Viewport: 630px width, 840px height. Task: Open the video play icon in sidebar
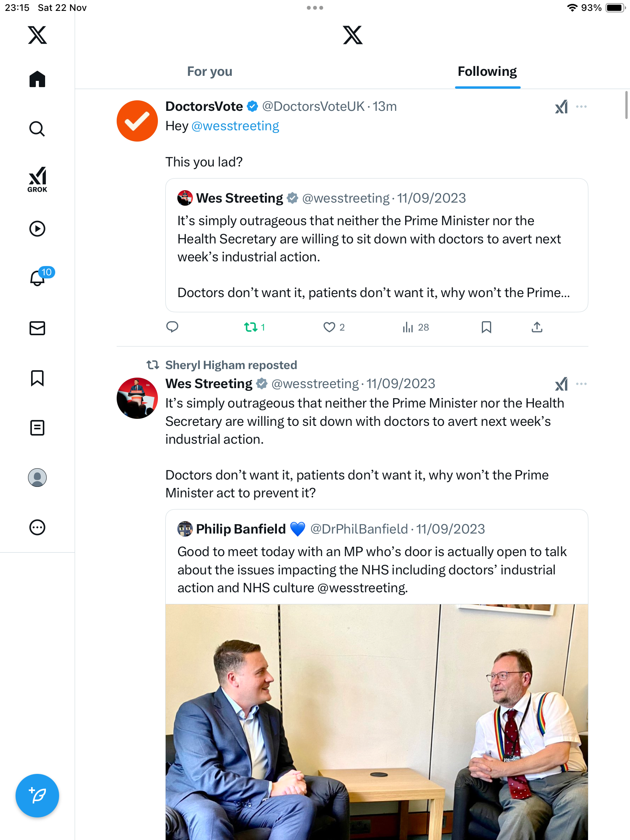(x=37, y=229)
